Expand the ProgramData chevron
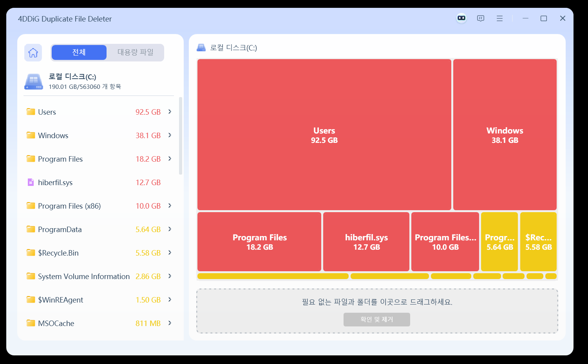This screenshot has width=588, height=364. click(x=170, y=229)
